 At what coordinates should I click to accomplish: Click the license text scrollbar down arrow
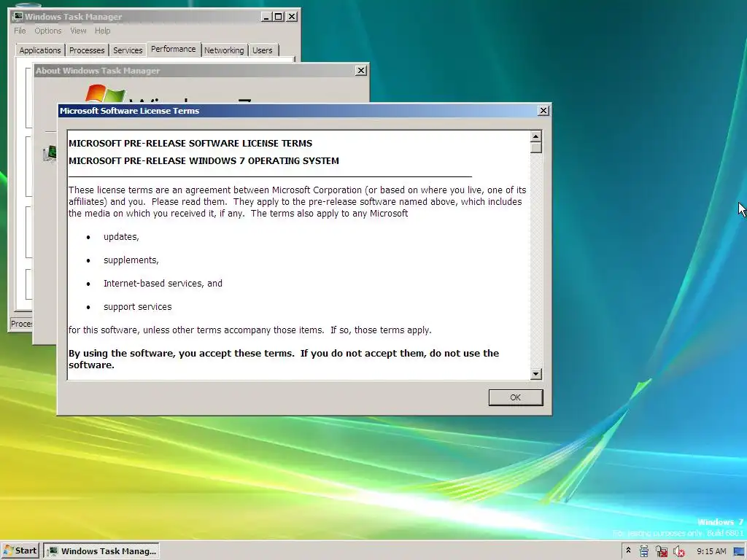(536, 374)
